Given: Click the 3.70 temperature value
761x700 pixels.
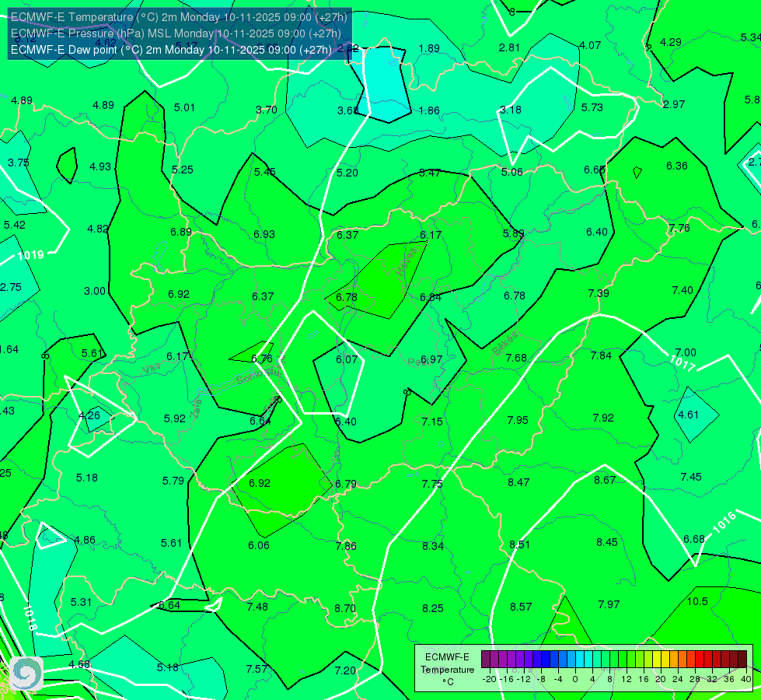Looking at the screenshot, I should click(267, 110).
